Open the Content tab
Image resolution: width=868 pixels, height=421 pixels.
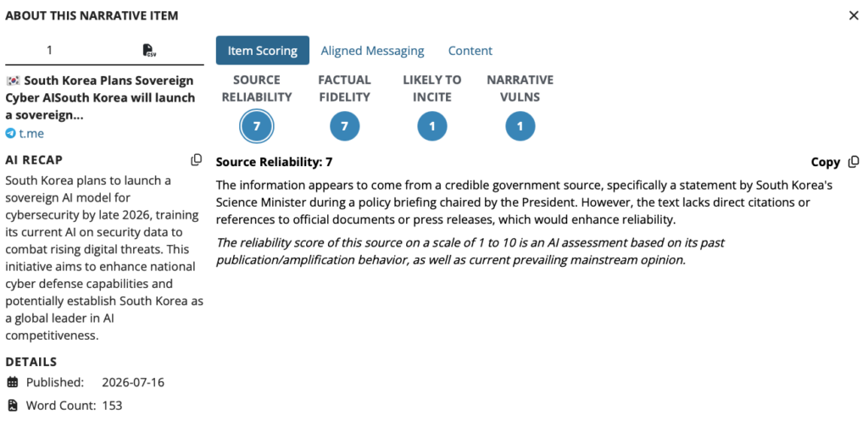point(470,51)
